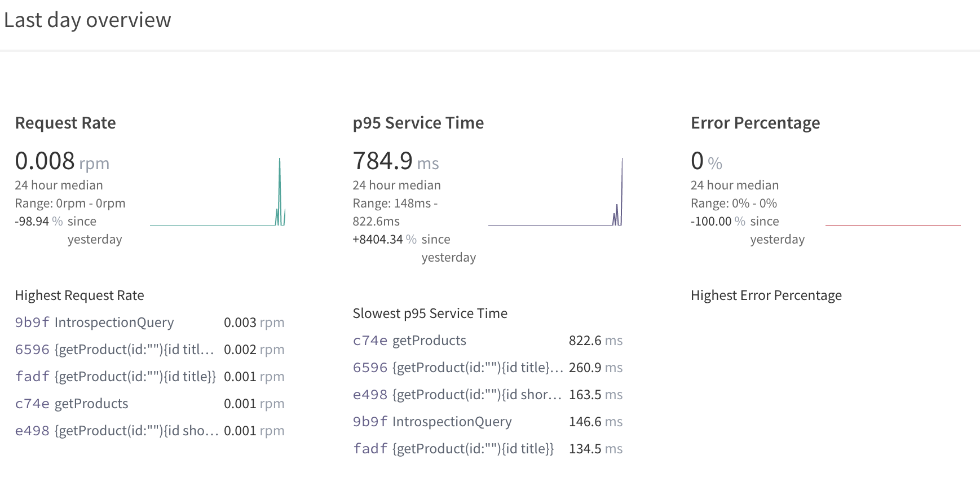The width and height of the screenshot is (980, 477).
Task: Click the Error Percentage heading
Action: (755, 123)
